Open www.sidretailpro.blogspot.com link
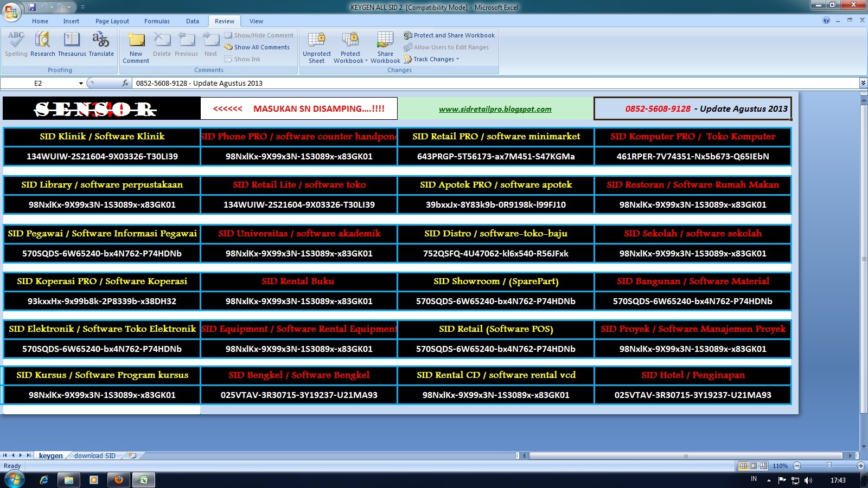Screen dimensions: 868x488 (x=495, y=109)
